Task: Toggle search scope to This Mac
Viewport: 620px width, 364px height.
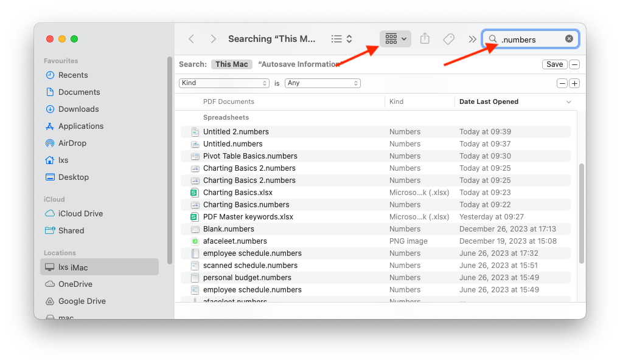Action: 231,64
